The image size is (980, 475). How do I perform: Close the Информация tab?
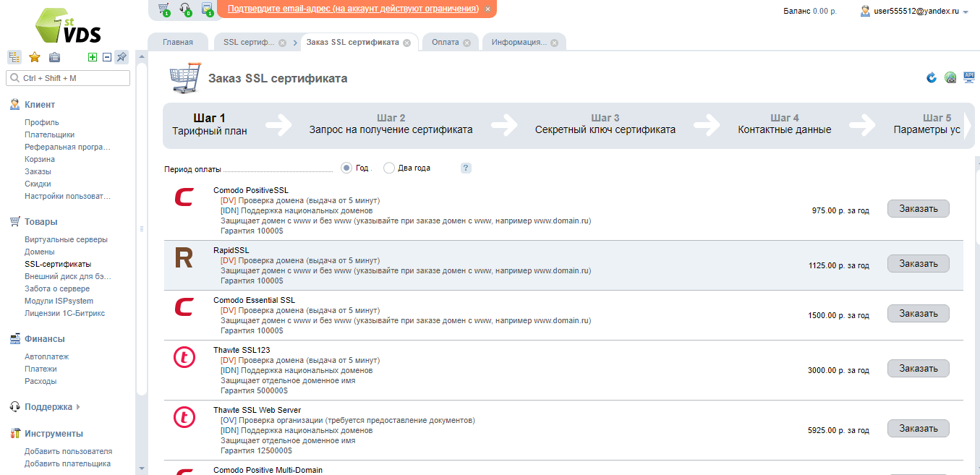point(554,43)
